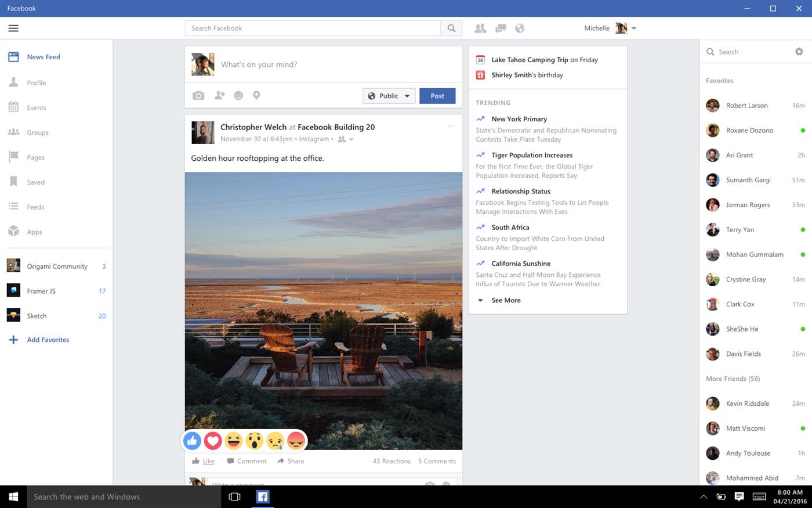Open friend requests icon
Screen dimensions: 812x508
pyautogui.click(x=480, y=28)
